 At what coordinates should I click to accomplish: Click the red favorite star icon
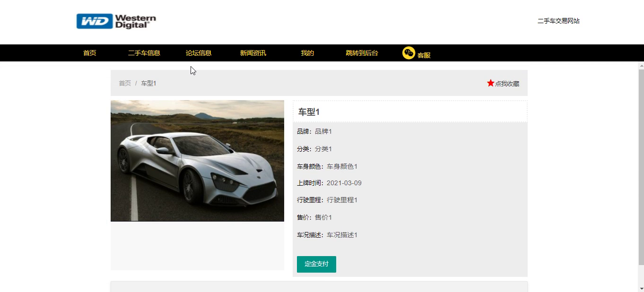point(490,83)
